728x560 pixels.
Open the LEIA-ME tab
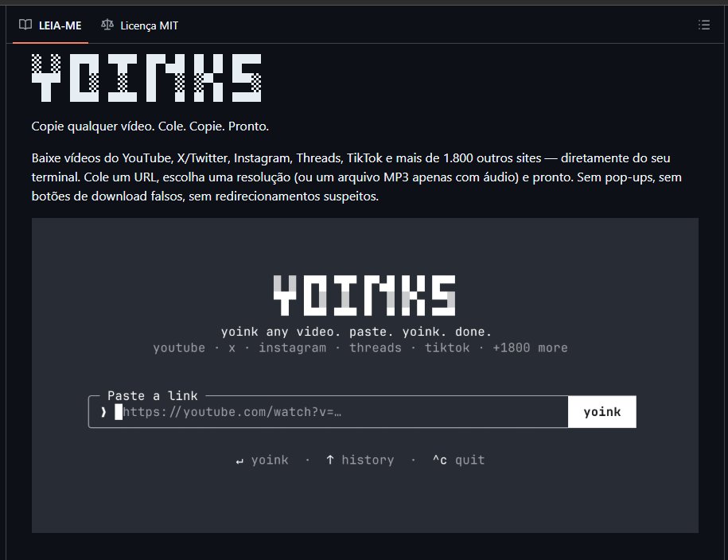[50, 25]
